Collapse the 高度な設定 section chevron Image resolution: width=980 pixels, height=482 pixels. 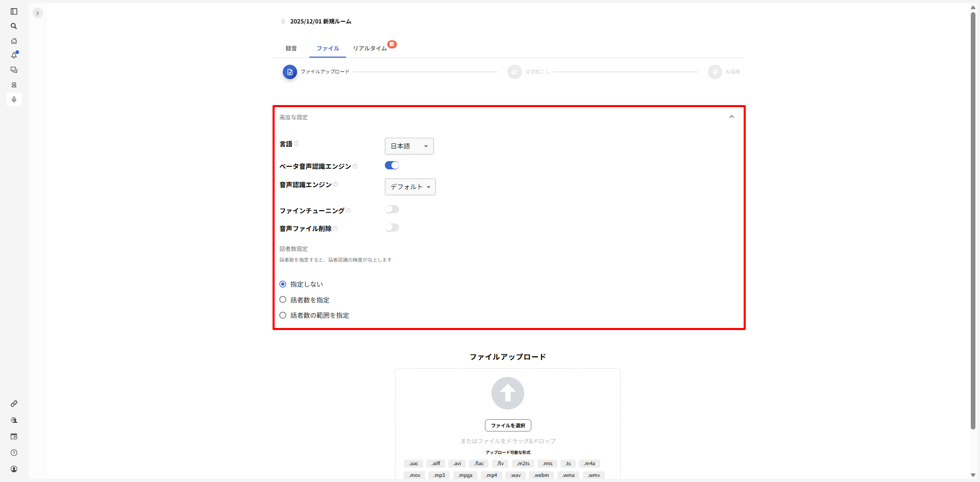tap(731, 117)
